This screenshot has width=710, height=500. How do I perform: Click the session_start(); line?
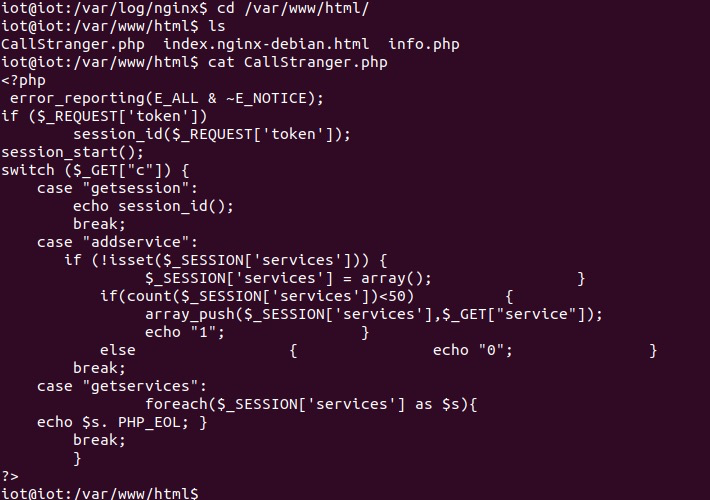[x=72, y=152]
